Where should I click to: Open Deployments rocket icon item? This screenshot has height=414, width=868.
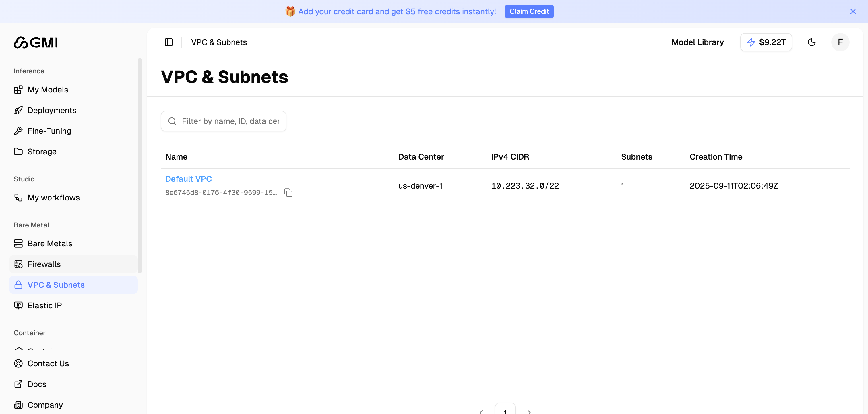(52, 110)
